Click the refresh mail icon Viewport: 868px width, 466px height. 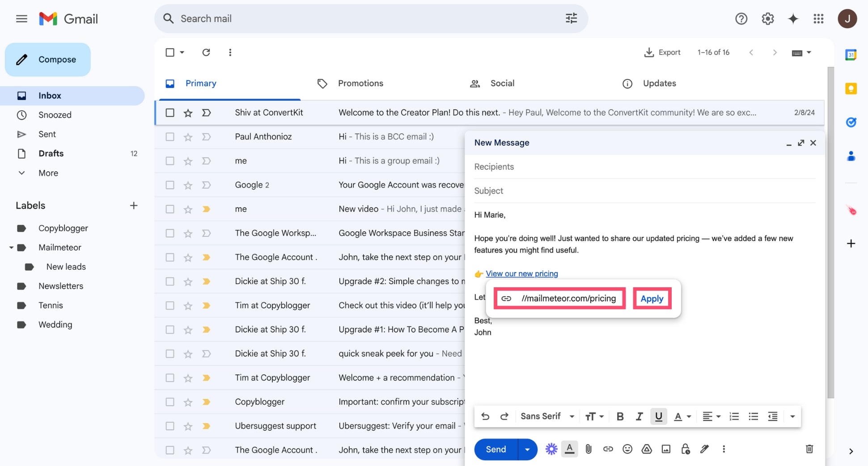tap(206, 52)
